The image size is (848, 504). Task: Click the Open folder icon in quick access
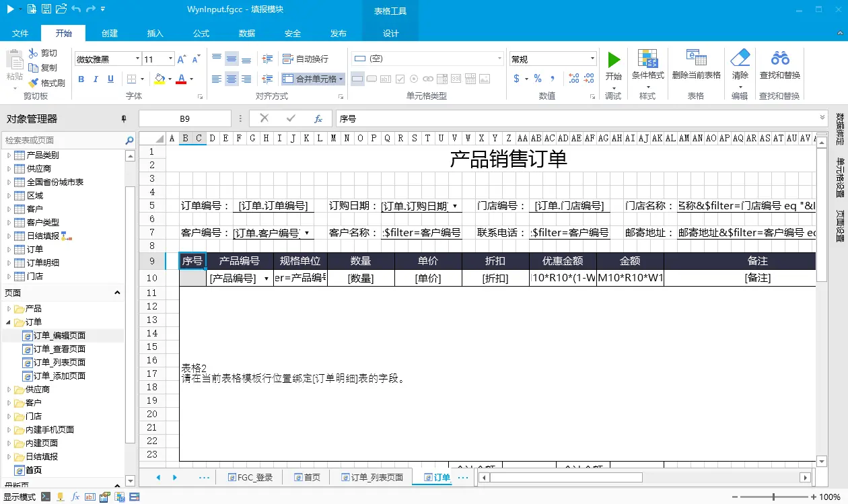[61, 9]
